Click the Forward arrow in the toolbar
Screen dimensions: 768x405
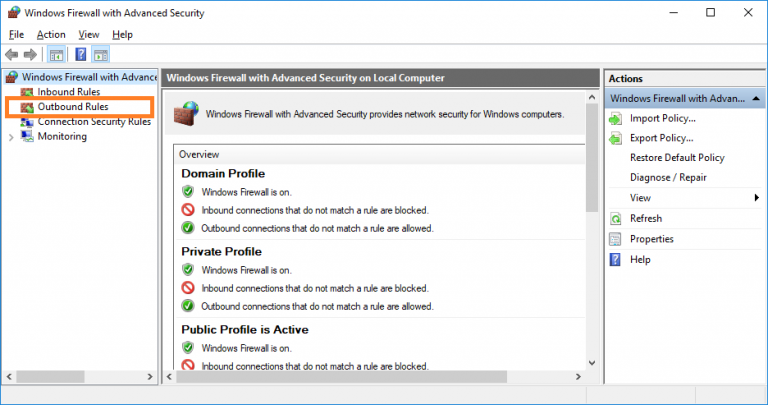tap(30, 54)
